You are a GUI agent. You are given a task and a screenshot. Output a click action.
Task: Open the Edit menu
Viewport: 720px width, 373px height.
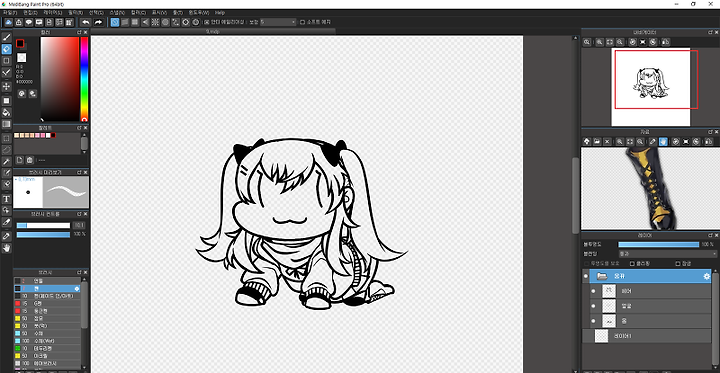30,12
